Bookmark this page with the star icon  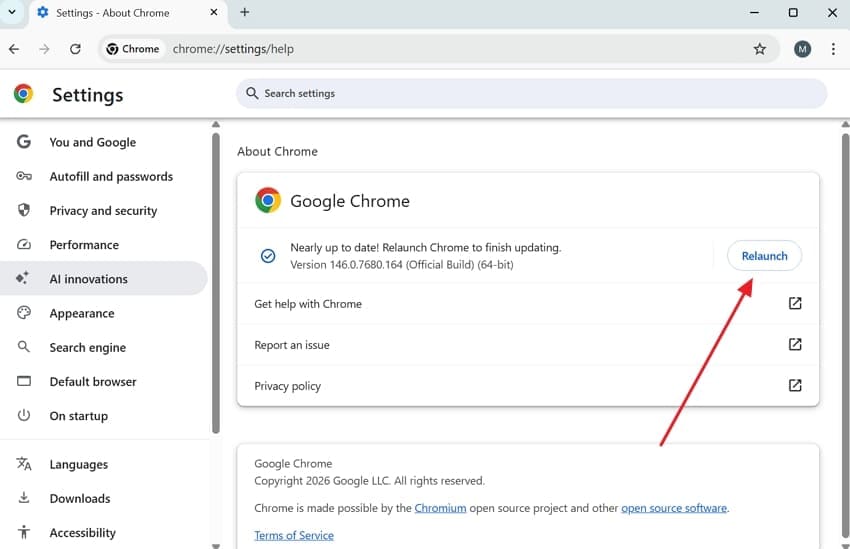pyautogui.click(x=759, y=49)
